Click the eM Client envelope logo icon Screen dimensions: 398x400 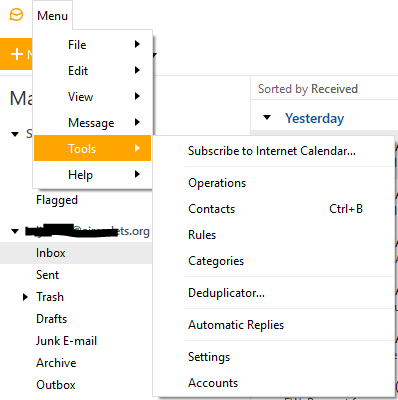tap(16, 15)
